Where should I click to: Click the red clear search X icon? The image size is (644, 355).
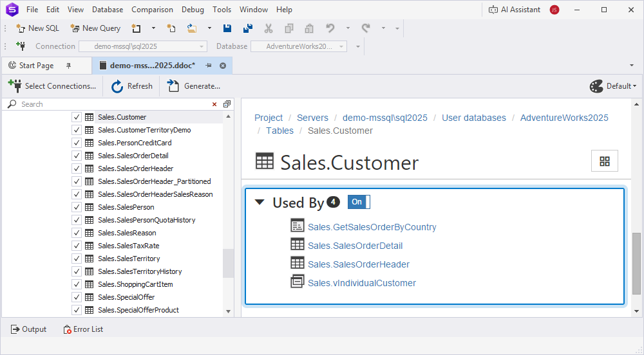pyautogui.click(x=214, y=104)
